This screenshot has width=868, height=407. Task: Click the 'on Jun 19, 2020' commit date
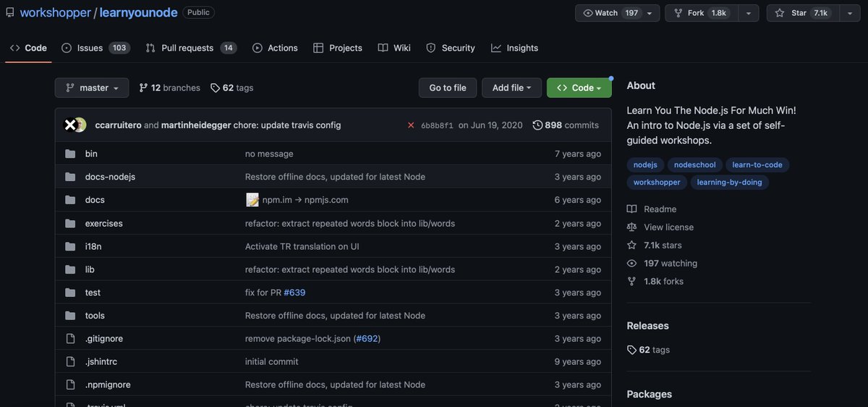coord(490,125)
